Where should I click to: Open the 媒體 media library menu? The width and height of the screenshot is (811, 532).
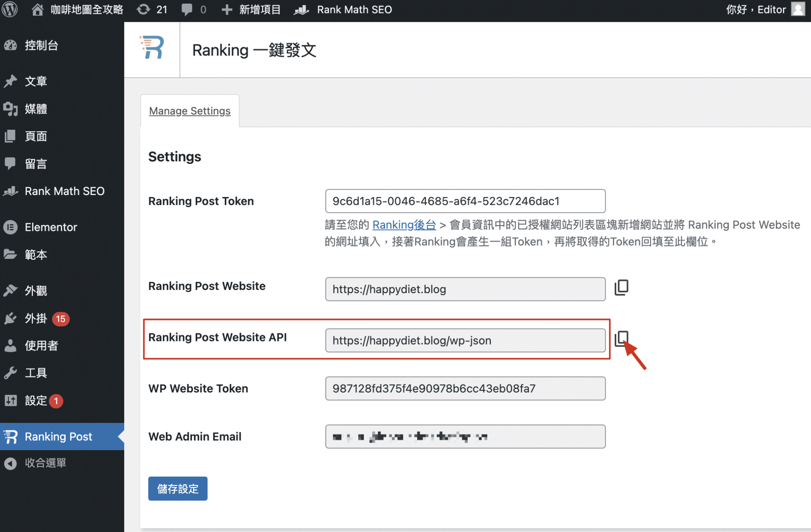pyautogui.click(x=36, y=109)
